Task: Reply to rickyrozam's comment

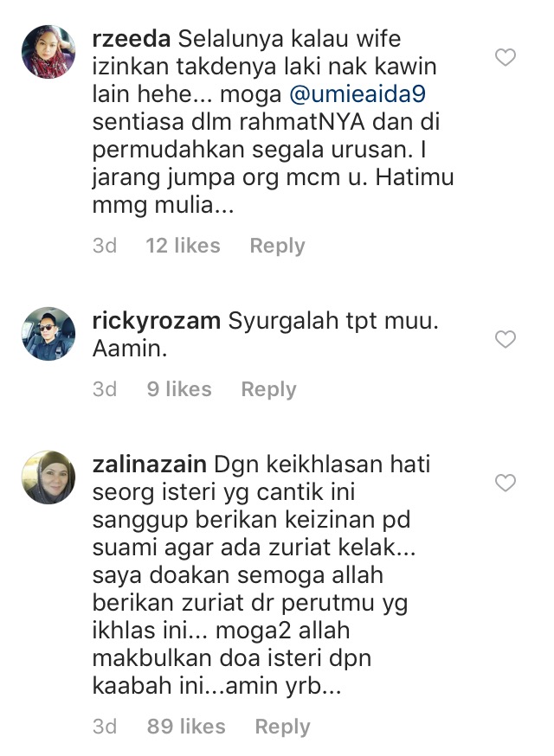Action: click(x=269, y=389)
